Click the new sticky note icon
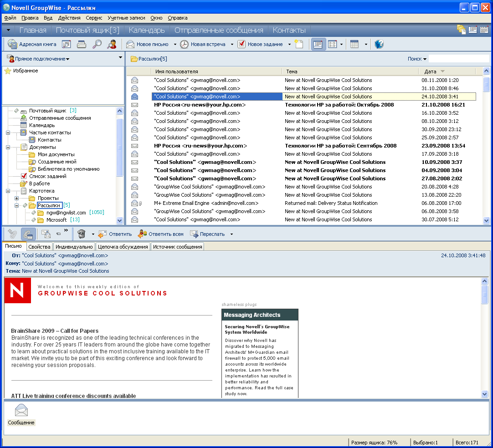The image size is (493, 448). click(299, 44)
